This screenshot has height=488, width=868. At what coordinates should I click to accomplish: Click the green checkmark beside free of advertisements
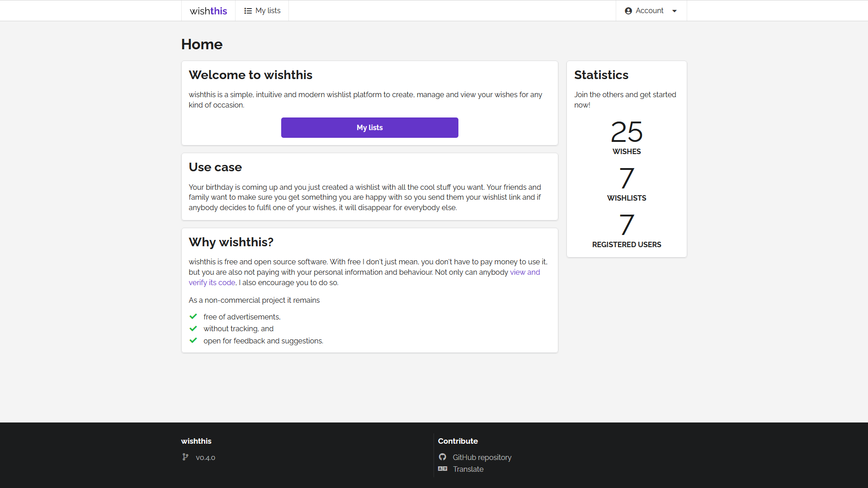coord(193,317)
